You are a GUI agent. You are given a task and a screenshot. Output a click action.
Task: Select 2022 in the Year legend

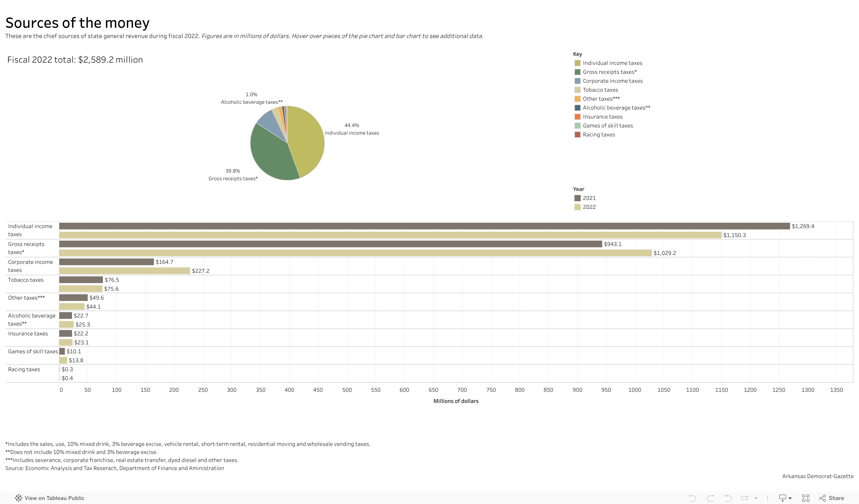(x=589, y=207)
